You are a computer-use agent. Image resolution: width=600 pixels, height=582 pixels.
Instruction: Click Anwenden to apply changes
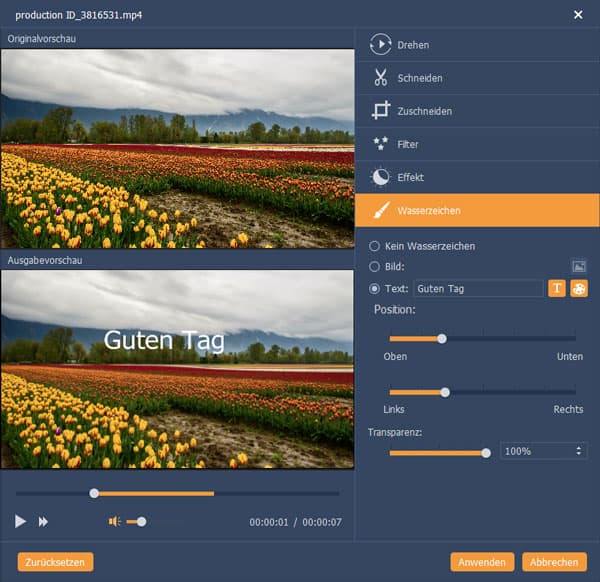tap(483, 561)
